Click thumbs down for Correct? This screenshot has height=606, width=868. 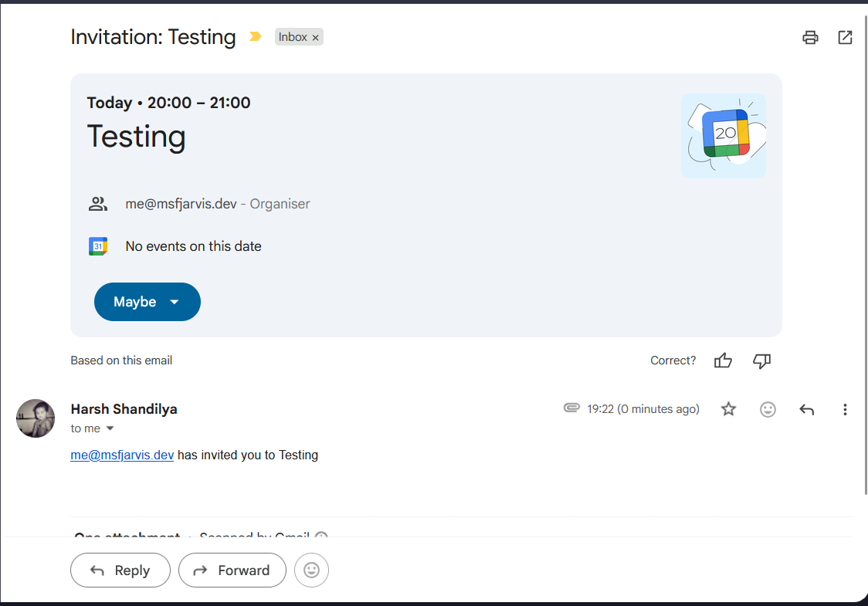pyautogui.click(x=761, y=361)
